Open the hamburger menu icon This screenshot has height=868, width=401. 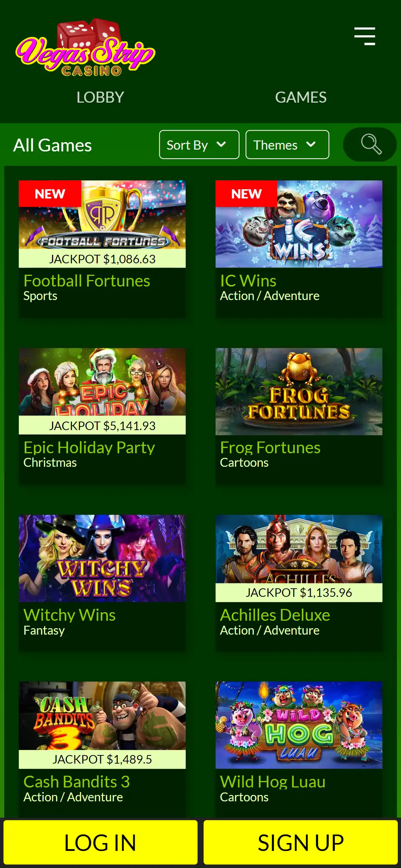(x=365, y=36)
